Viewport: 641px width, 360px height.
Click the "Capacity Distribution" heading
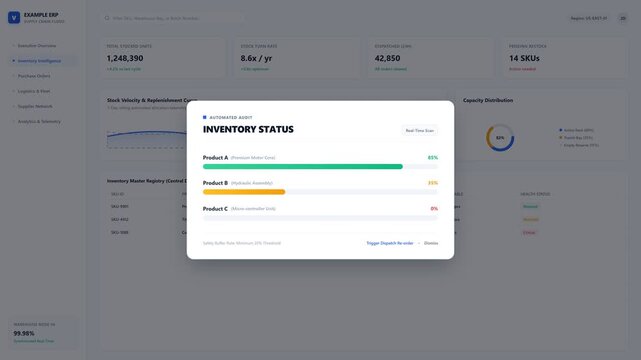[488, 100]
